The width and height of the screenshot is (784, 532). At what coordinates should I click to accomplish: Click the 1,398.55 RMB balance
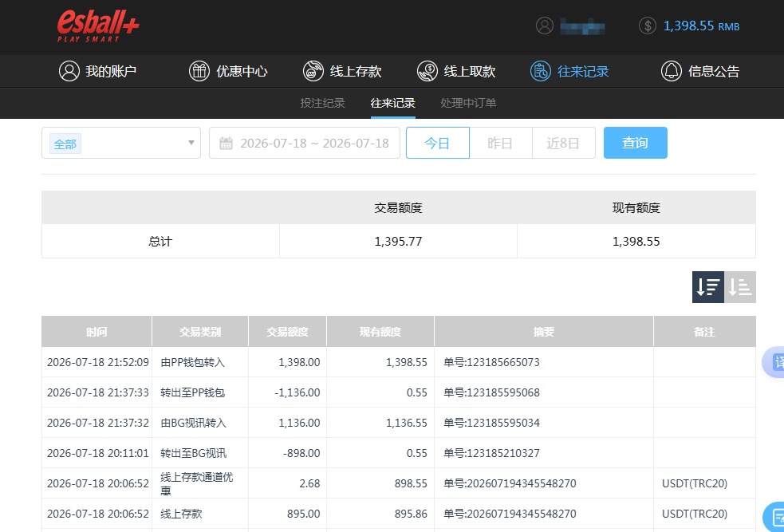pos(701,26)
